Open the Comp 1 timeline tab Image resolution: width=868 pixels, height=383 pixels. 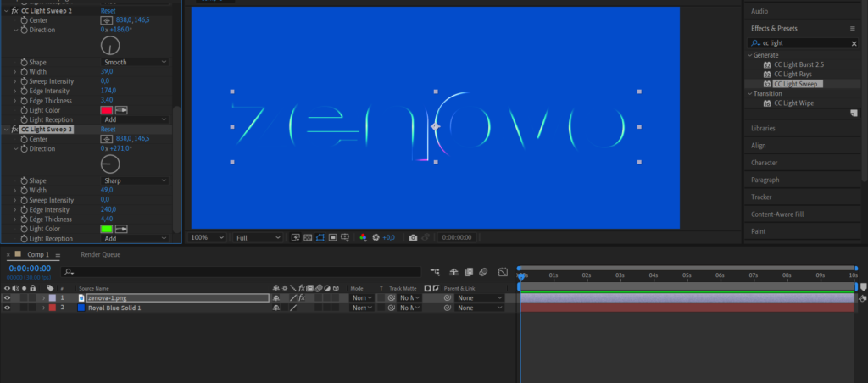(x=38, y=254)
